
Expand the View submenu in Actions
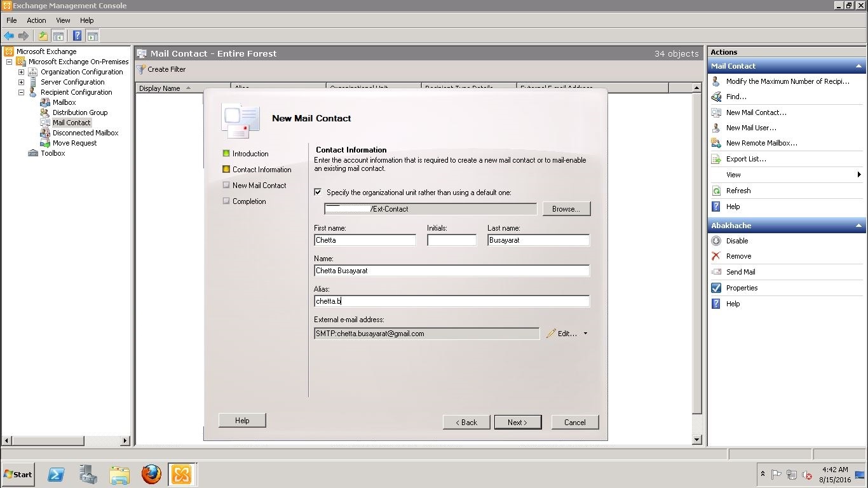tap(858, 175)
